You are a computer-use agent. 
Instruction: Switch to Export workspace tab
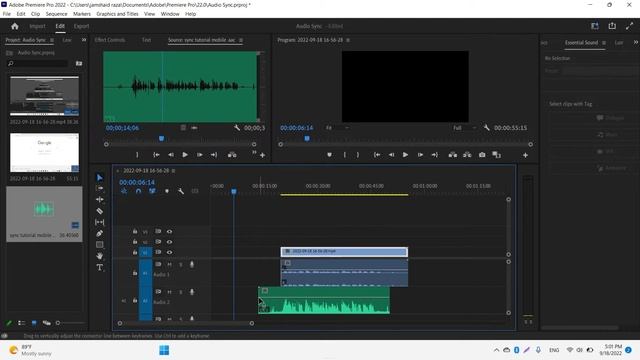pos(81,26)
